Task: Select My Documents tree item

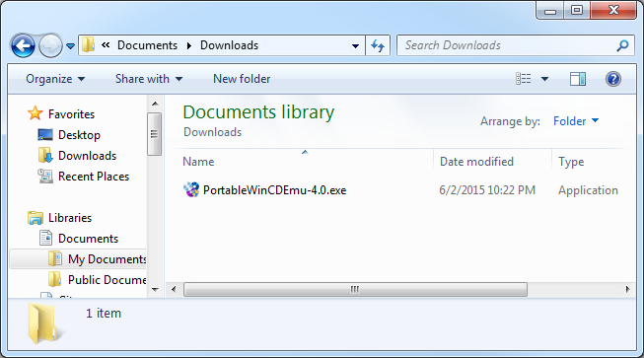Action: tap(78, 259)
